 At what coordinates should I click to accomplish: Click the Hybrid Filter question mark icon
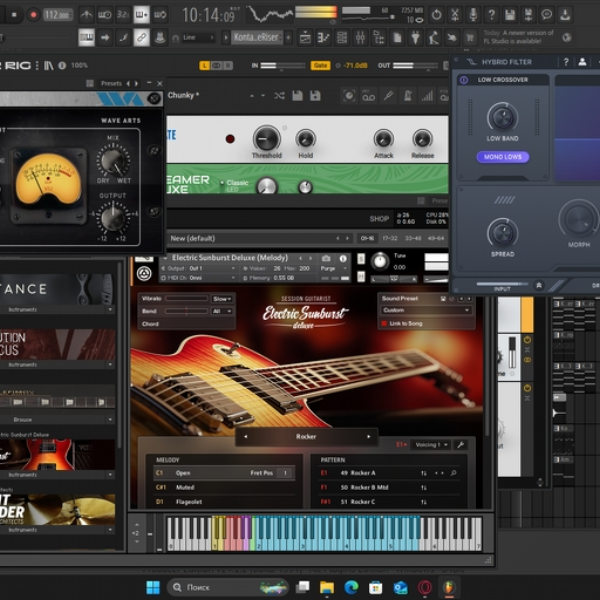point(566,62)
